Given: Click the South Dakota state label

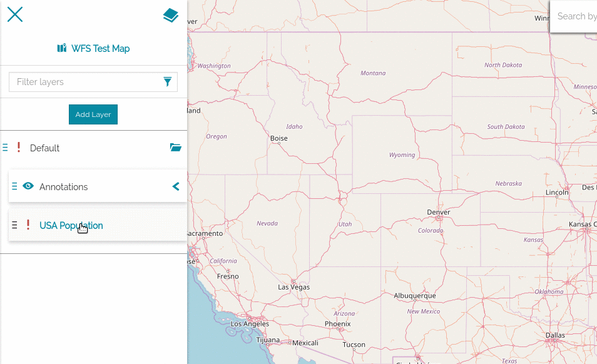Looking at the screenshot, I should coord(506,127).
